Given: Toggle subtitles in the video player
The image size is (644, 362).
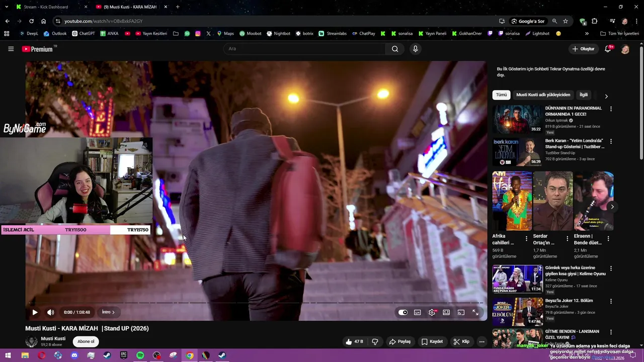Looking at the screenshot, I should coord(418,312).
